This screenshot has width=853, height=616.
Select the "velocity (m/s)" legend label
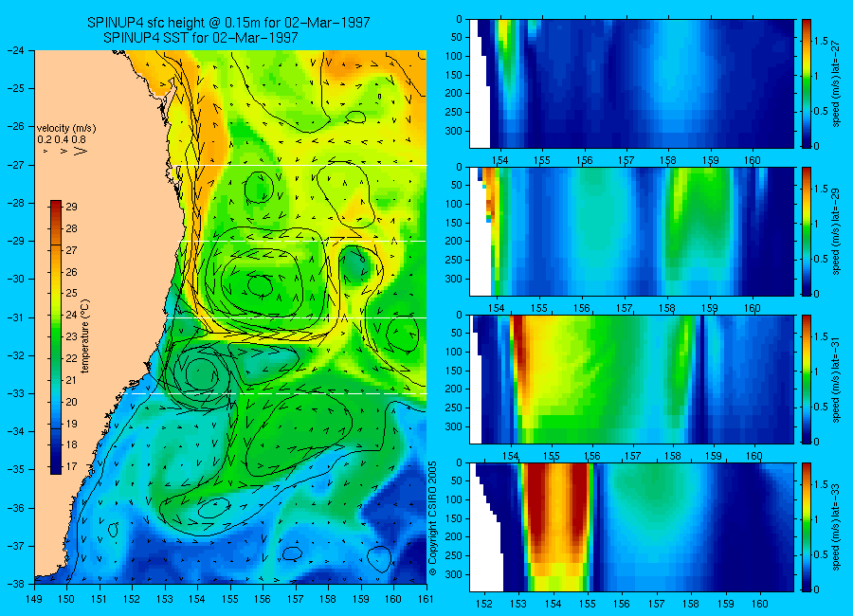point(66,129)
